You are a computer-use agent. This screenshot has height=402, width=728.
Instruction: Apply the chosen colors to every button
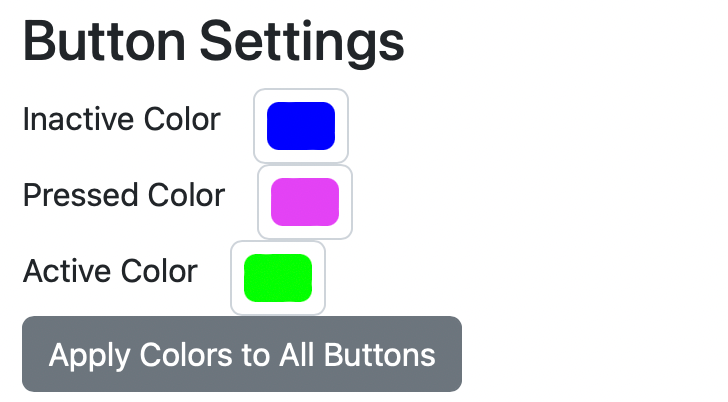tap(242, 355)
